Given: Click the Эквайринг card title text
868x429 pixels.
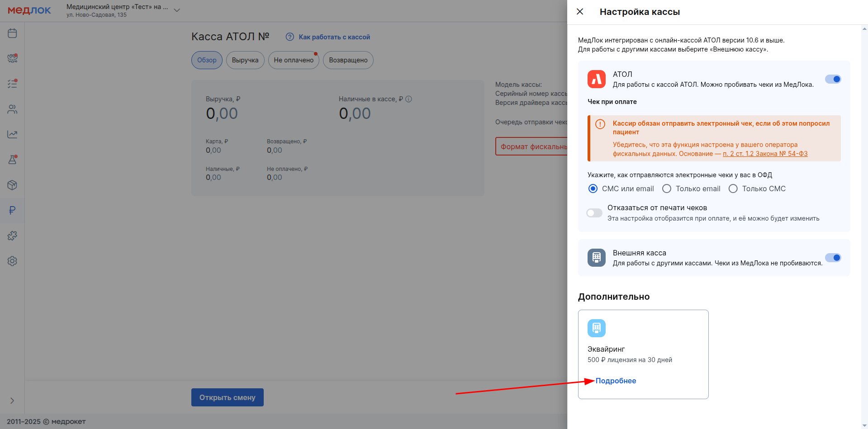Looking at the screenshot, I should (x=606, y=349).
